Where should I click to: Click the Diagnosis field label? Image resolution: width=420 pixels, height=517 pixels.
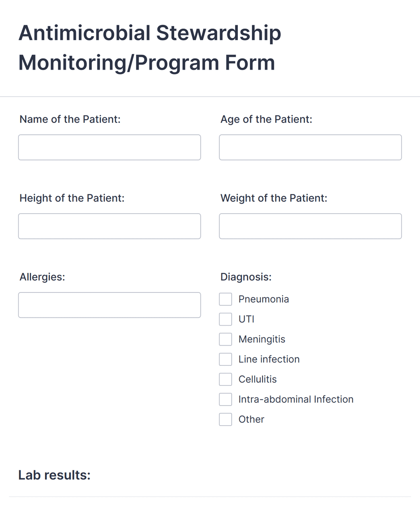coord(246,277)
